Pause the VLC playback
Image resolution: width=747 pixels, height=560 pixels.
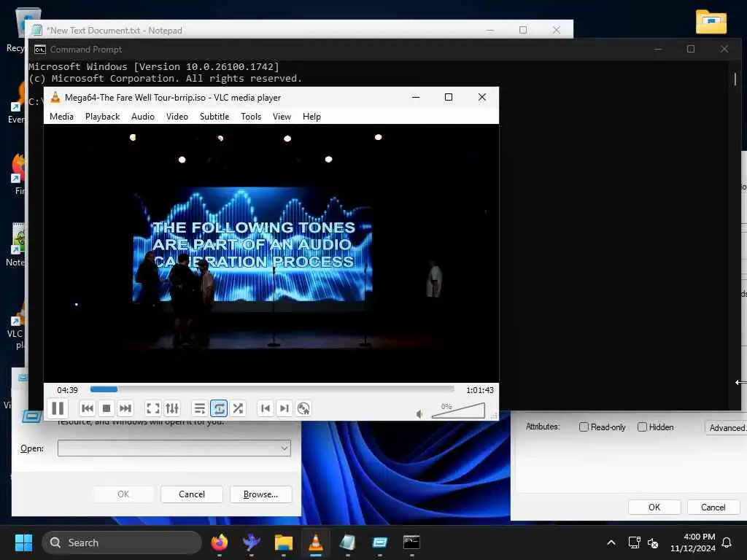(58, 408)
